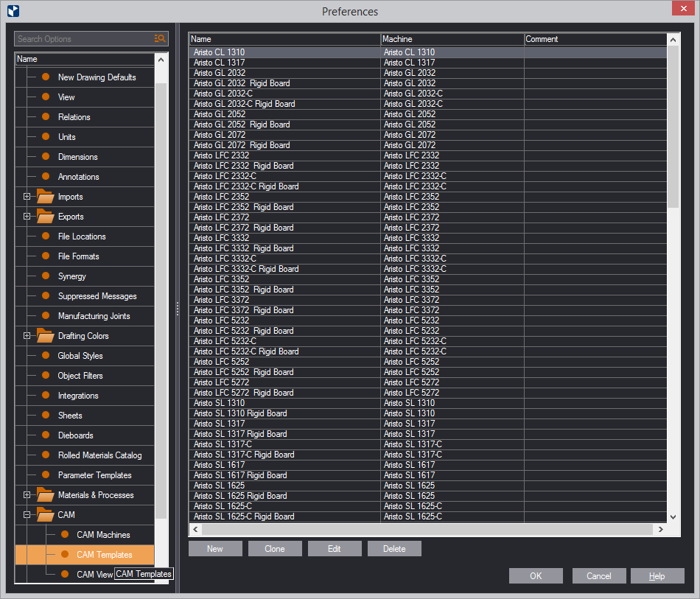Expand the Drafting Colors node
Screen dimensions: 700x599
click(x=27, y=336)
